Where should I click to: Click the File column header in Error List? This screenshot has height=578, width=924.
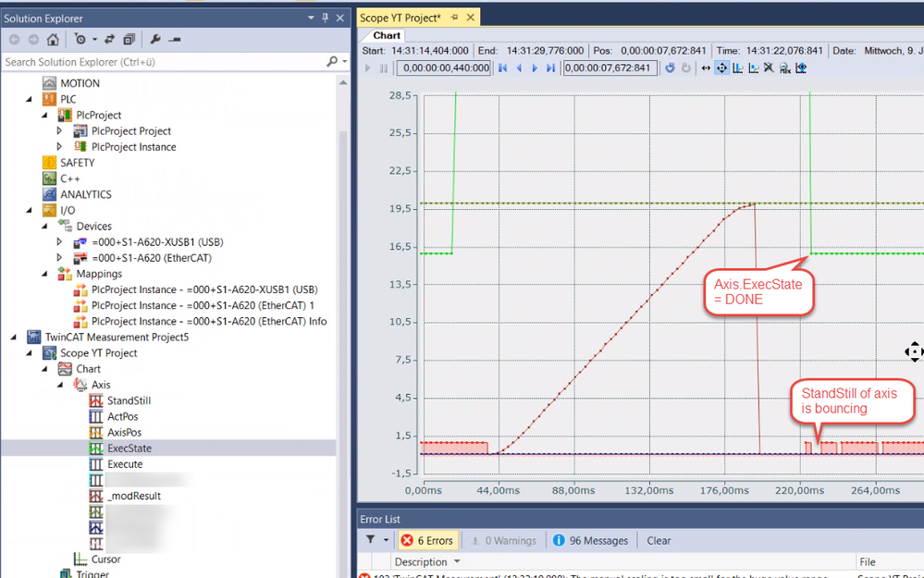(867, 562)
